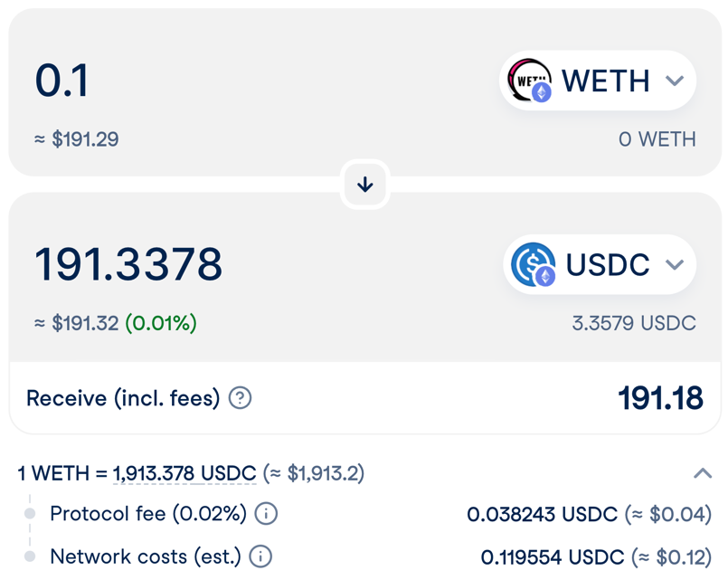Viewport: 728px width, 580px height.
Task: Click the 3.3579 USDC balance
Action: 633,323
